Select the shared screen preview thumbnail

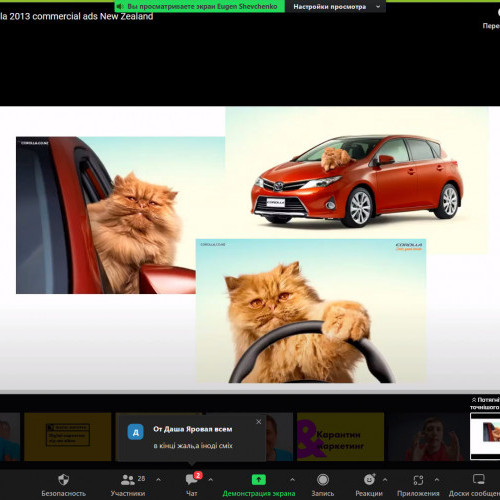click(485, 436)
